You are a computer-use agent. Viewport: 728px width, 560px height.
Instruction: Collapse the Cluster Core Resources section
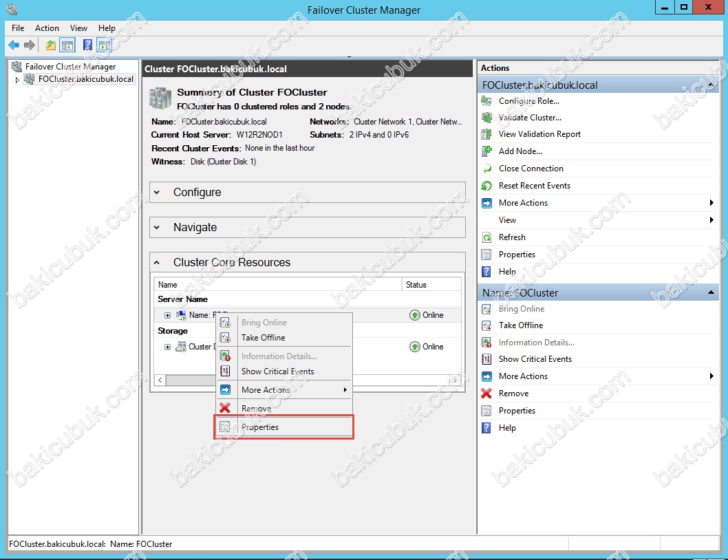pos(156,262)
